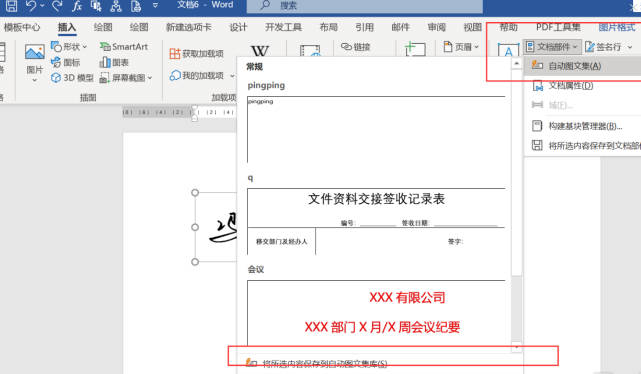Click the Undo arrow icon

coord(31,5)
